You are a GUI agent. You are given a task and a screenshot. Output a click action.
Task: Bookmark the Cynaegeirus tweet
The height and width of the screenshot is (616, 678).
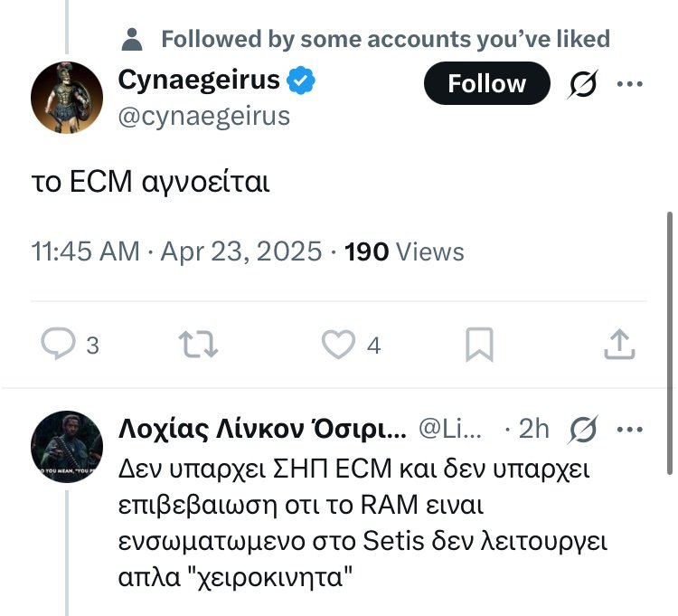479,345
